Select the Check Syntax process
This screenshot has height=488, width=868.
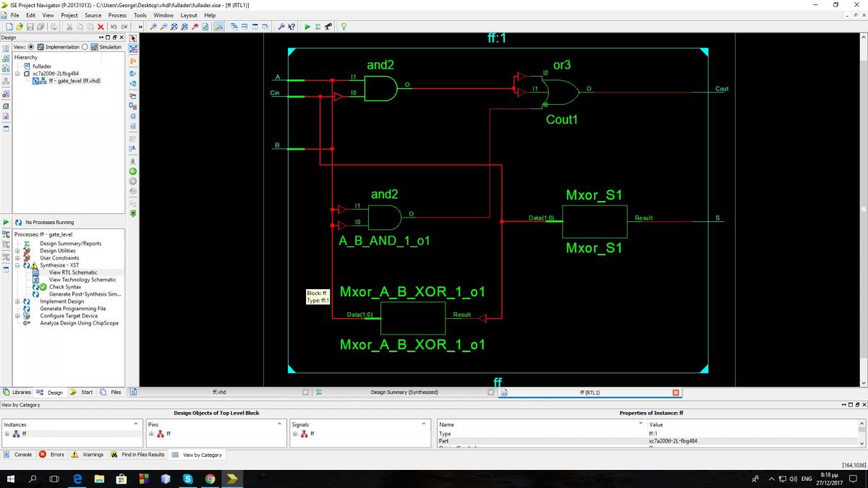click(x=65, y=287)
